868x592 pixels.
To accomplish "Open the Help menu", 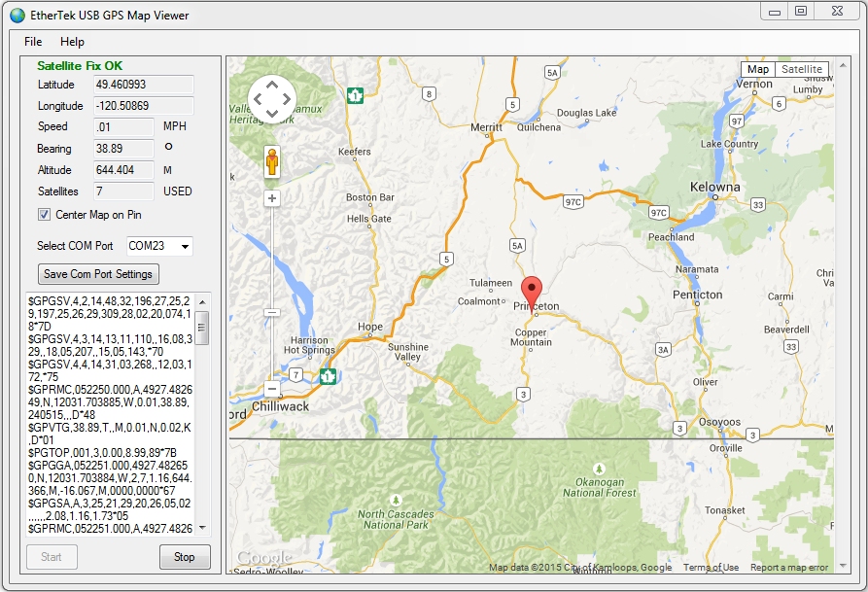I will coord(72,42).
